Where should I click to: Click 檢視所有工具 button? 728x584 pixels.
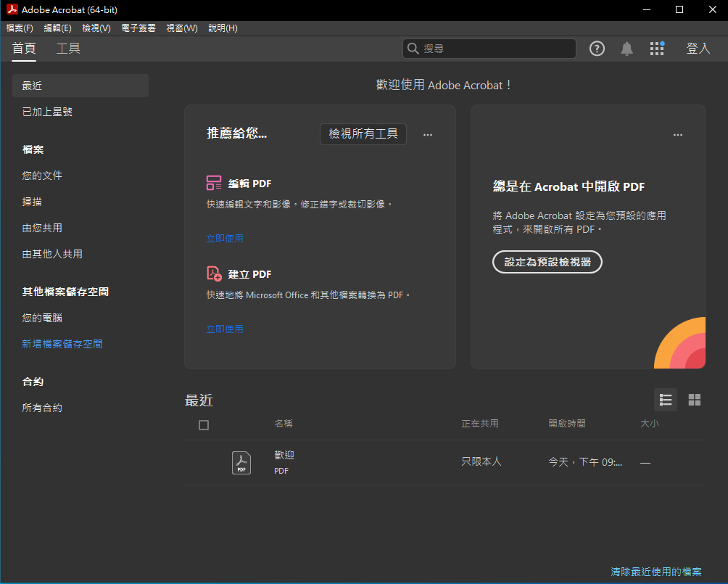(363, 133)
